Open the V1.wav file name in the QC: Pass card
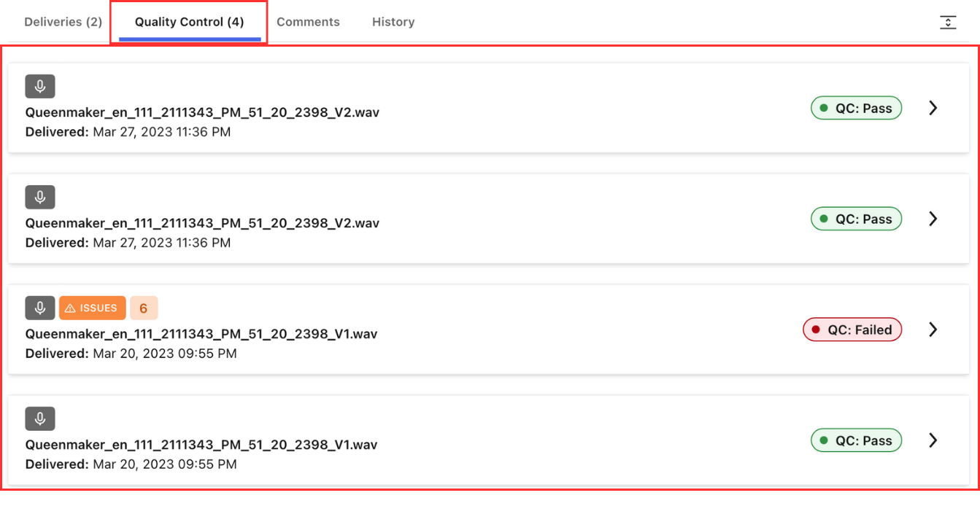This screenshot has height=525, width=980. 201,445
